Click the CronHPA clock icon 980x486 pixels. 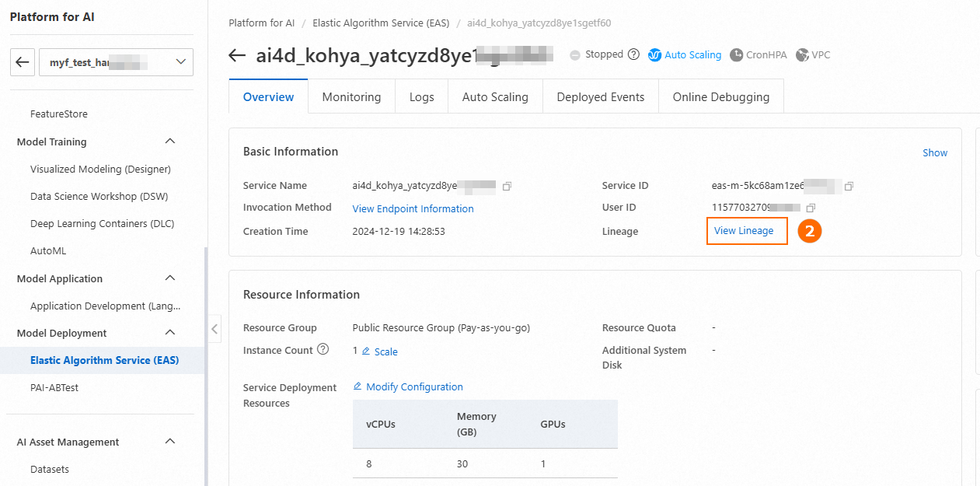pyautogui.click(x=736, y=54)
